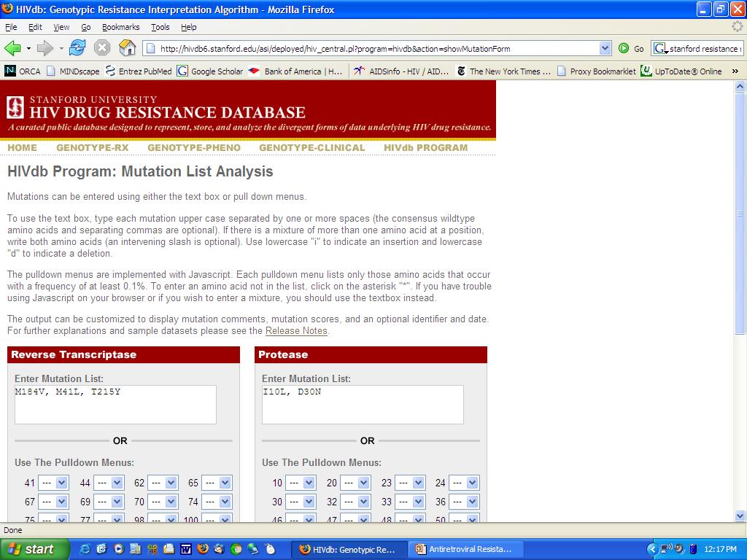Open the position 20 pulldown menu

(355, 483)
